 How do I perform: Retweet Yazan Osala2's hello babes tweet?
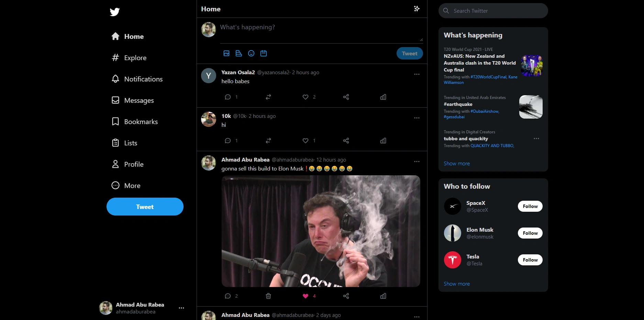pos(268,97)
